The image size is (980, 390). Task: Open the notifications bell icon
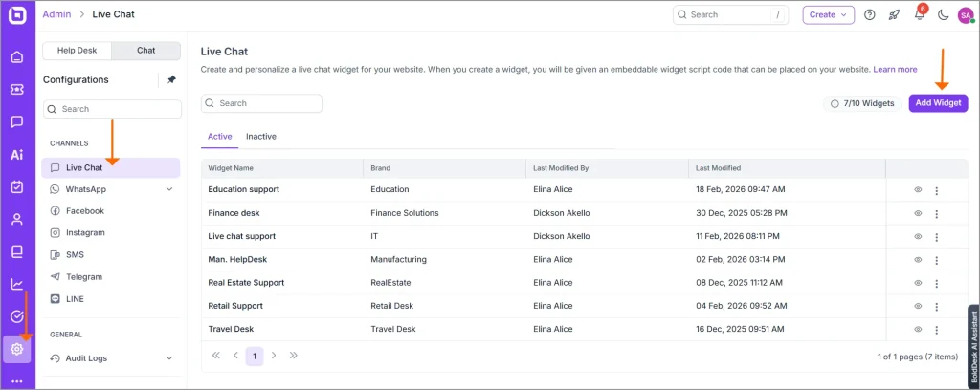tap(920, 15)
